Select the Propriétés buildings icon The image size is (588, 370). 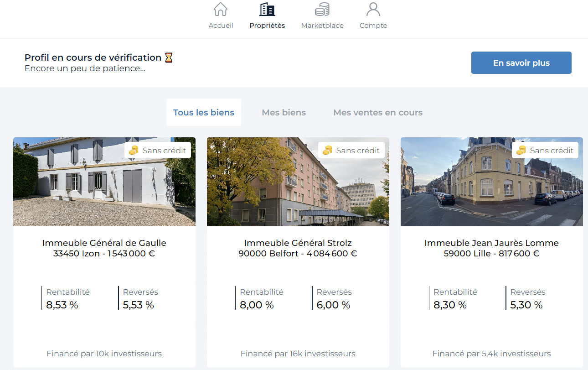(x=267, y=9)
